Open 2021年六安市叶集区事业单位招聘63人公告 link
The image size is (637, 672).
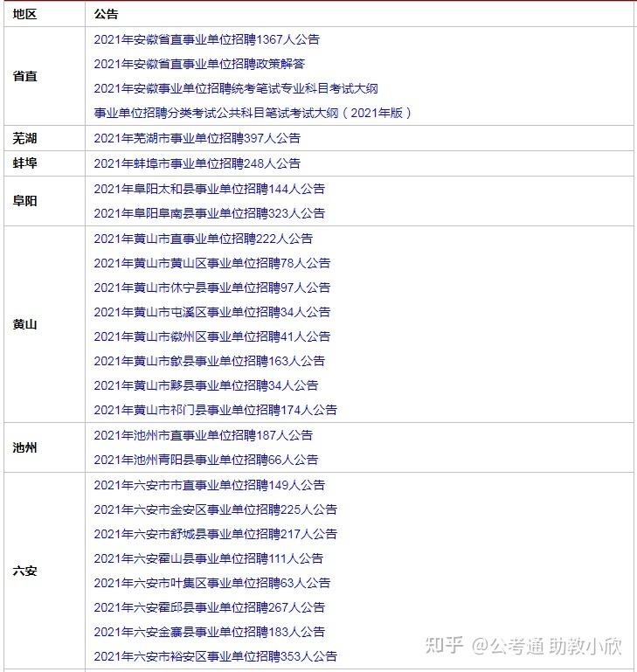coord(212,583)
